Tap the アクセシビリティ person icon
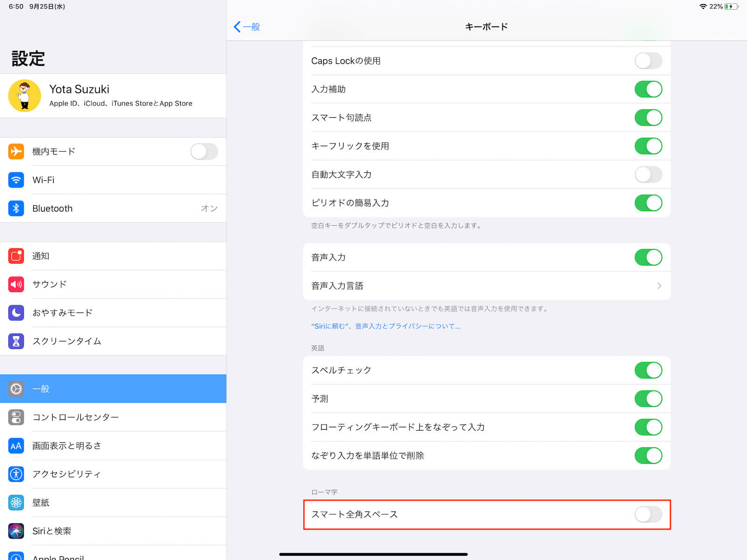This screenshot has width=747, height=560. pyautogui.click(x=16, y=474)
